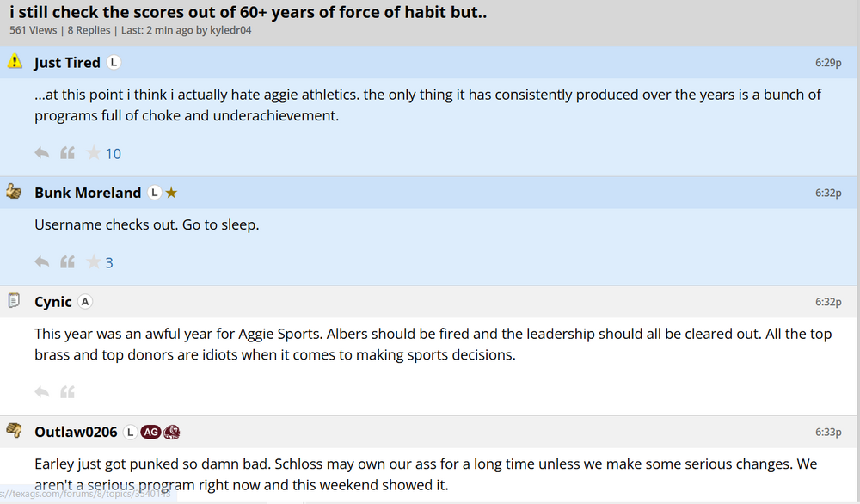Image resolution: width=860 pixels, height=504 pixels.
Task: Quote Bunk Moreland's post
Action: tap(67, 262)
